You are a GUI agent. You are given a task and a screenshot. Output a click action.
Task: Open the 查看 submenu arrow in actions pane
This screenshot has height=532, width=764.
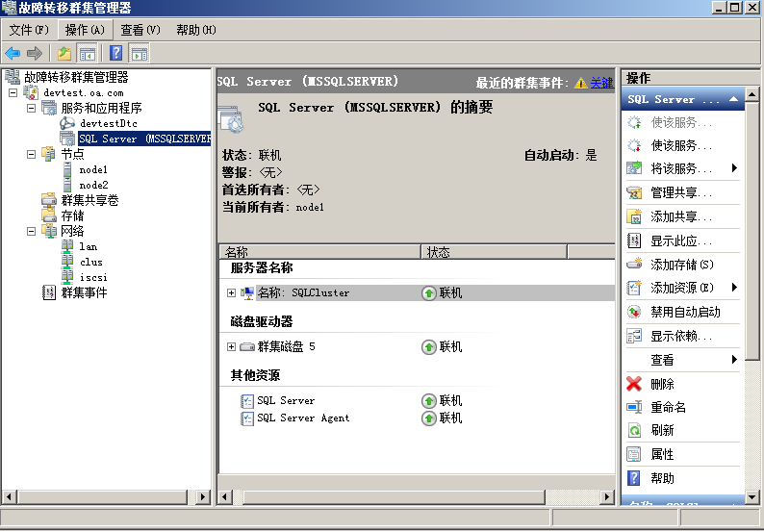(x=734, y=360)
